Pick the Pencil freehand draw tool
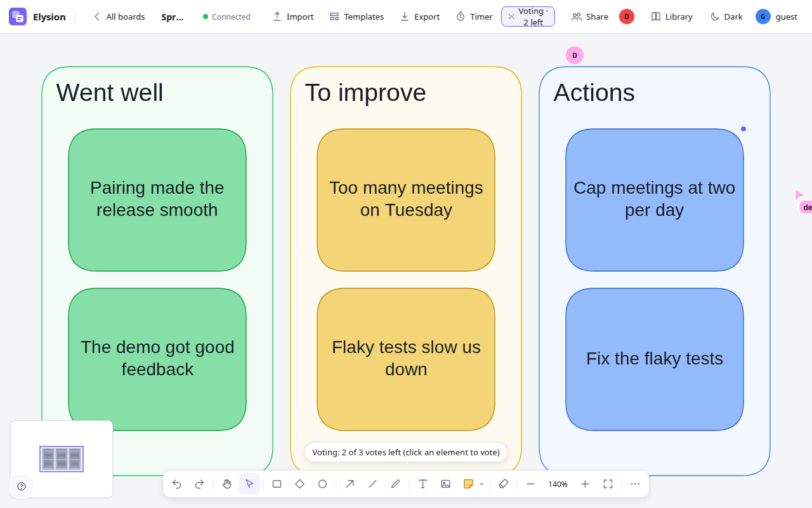This screenshot has height=508, width=812. click(395, 484)
